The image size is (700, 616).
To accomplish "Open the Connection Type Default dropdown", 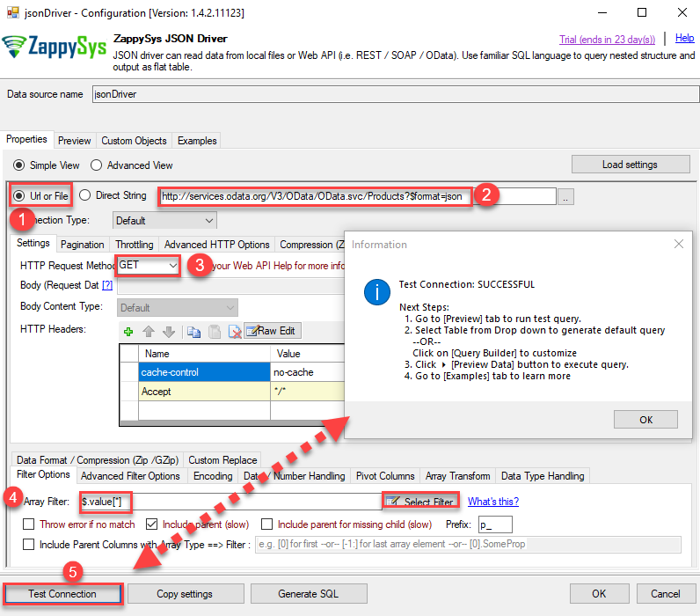I will coord(164,221).
